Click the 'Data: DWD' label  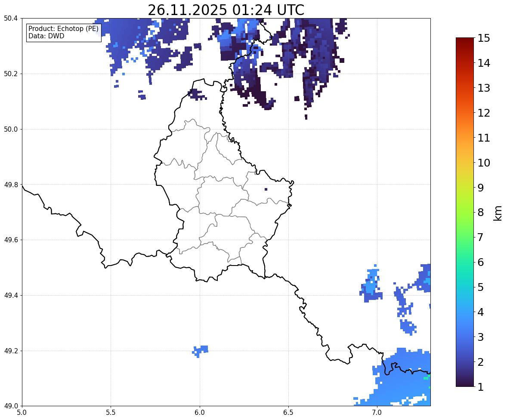pos(46,36)
